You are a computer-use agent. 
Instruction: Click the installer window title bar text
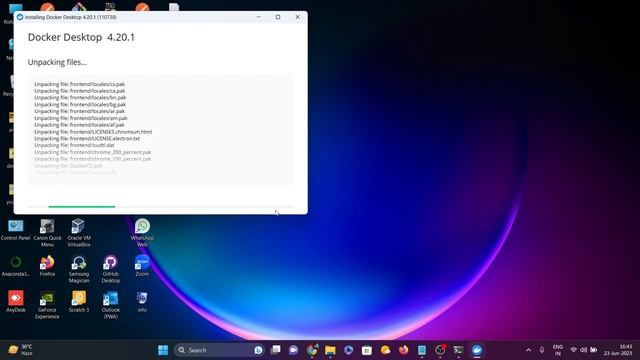[71, 17]
